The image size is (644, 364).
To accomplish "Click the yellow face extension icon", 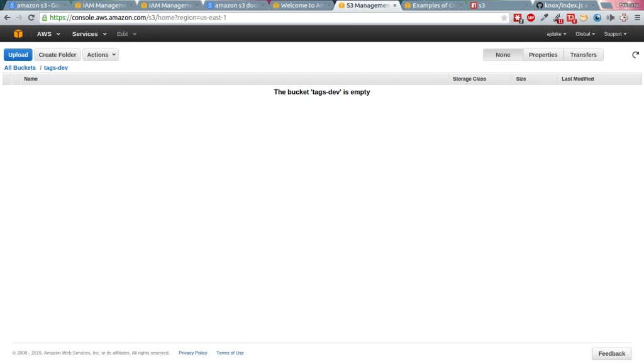I will click(x=584, y=18).
